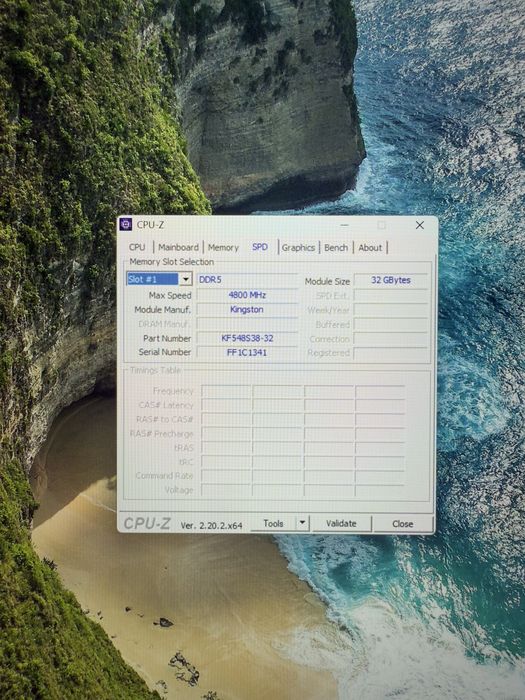Switch to the Mainboard tab
The width and height of the screenshot is (525, 700).
[x=178, y=247]
